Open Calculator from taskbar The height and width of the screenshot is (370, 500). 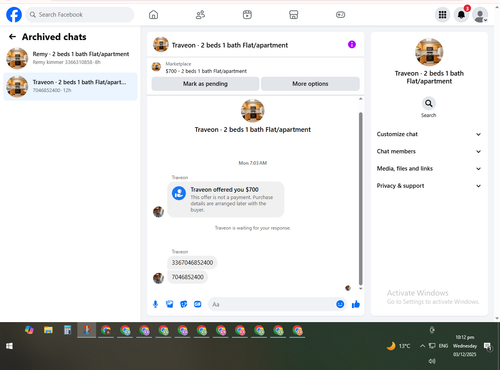(67, 330)
